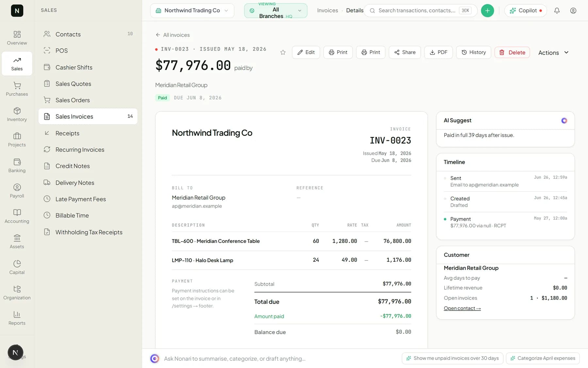Follow the Open contact link

(462, 308)
